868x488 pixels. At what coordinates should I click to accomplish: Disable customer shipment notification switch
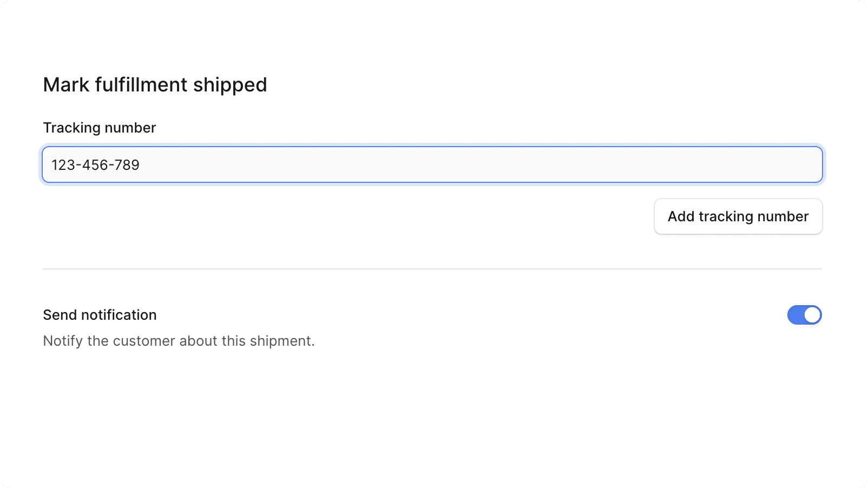(x=804, y=315)
